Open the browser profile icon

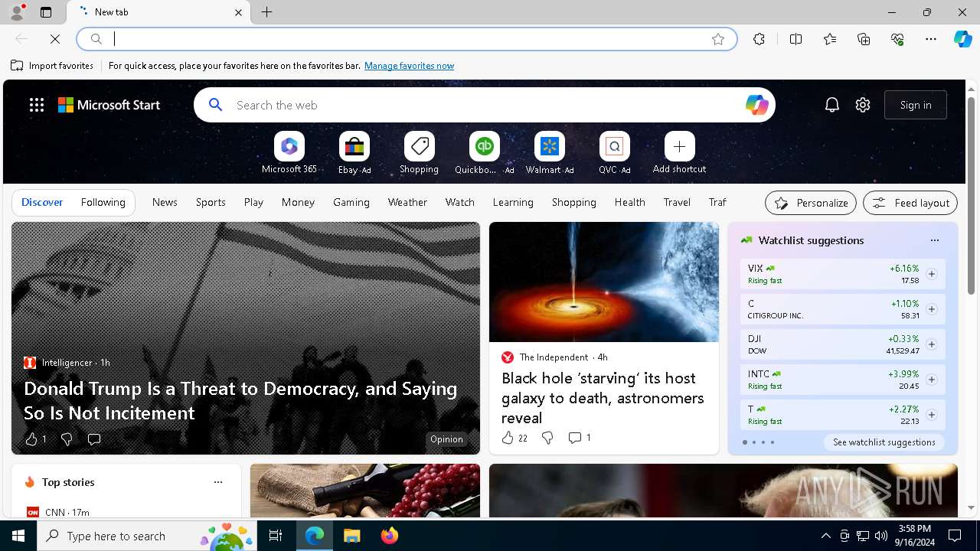16,11
